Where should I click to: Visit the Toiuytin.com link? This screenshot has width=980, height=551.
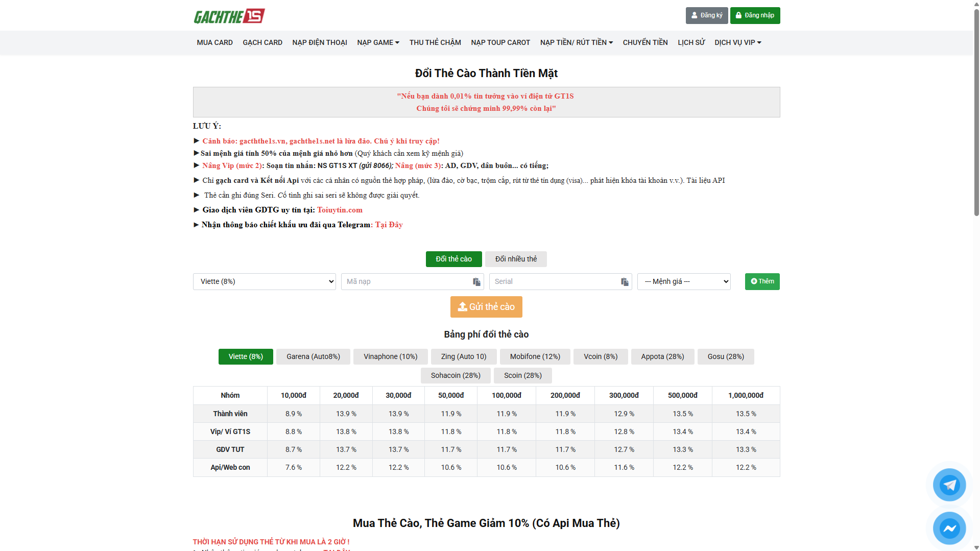coord(340,210)
